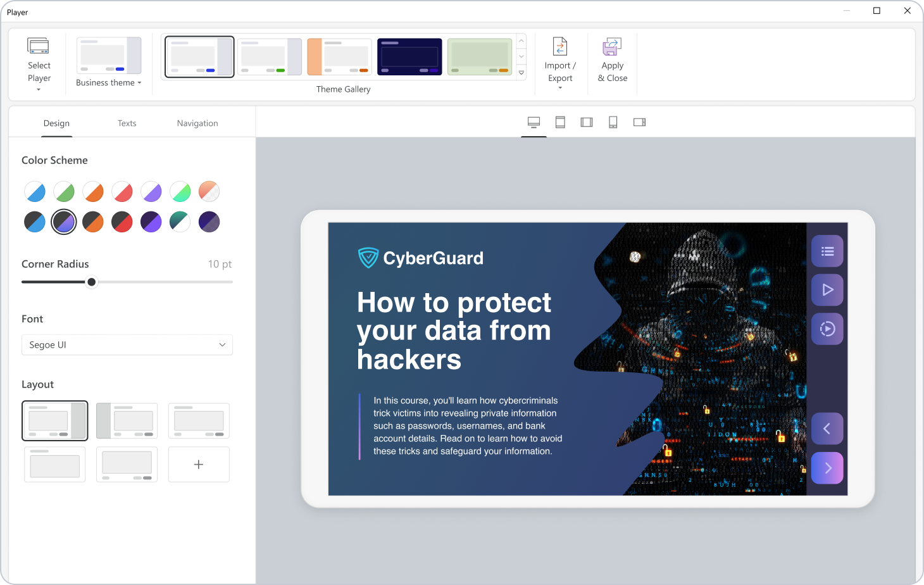
Task: Switch to the Texts tab
Action: point(127,123)
